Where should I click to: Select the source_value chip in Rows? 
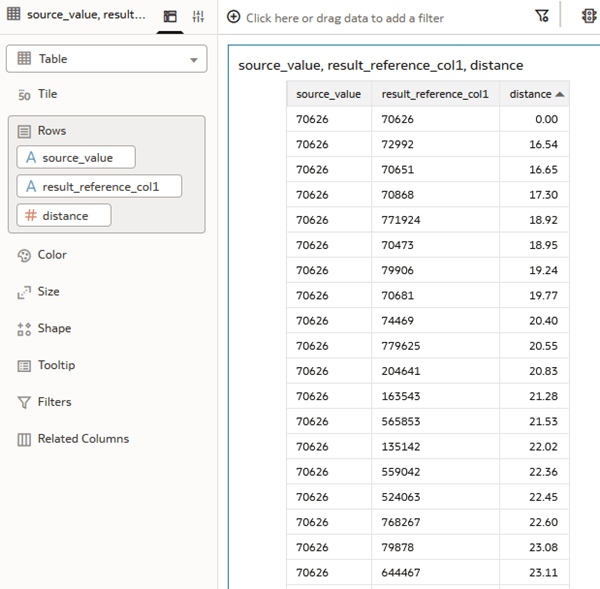pos(76,157)
